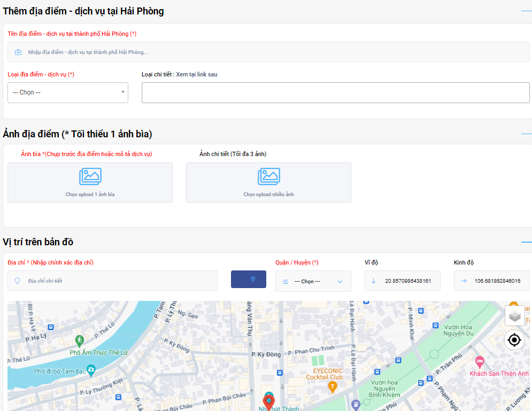Viewport: 532px width, 411px height.
Task: Click the red location pin on map
Action: pyautogui.click(x=269, y=401)
